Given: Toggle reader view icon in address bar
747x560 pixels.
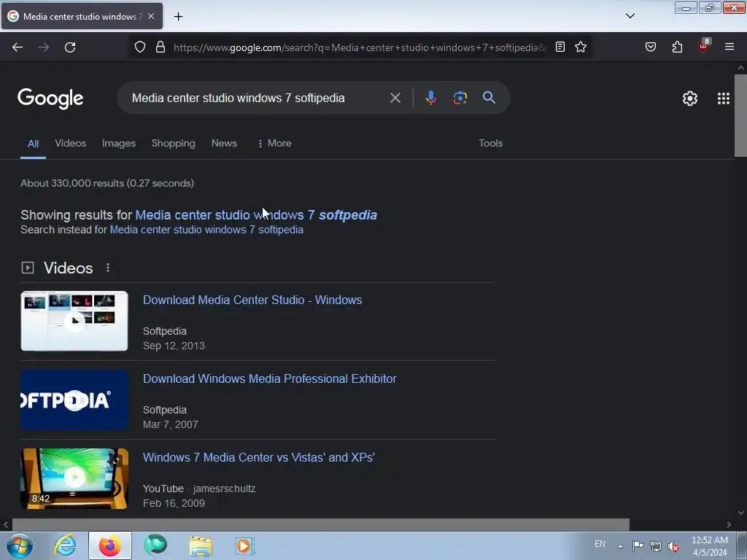Looking at the screenshot, I should [x=560, y=47].
